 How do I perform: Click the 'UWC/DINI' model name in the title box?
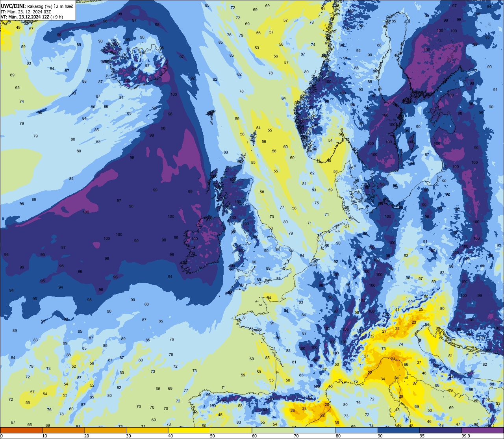(x=13, y=6)
